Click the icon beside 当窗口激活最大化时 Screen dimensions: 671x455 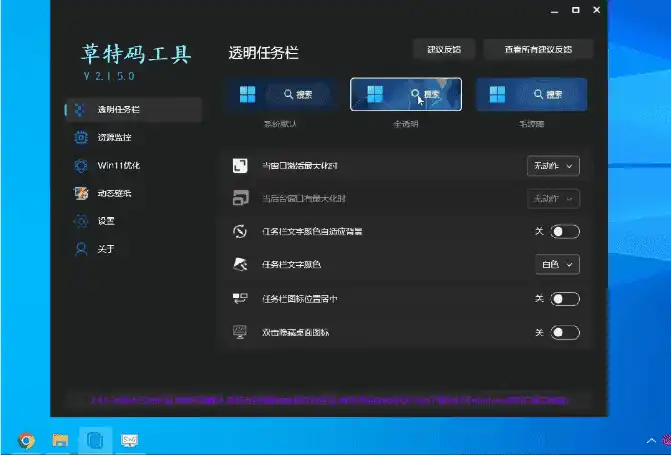(x=240, y=166)
